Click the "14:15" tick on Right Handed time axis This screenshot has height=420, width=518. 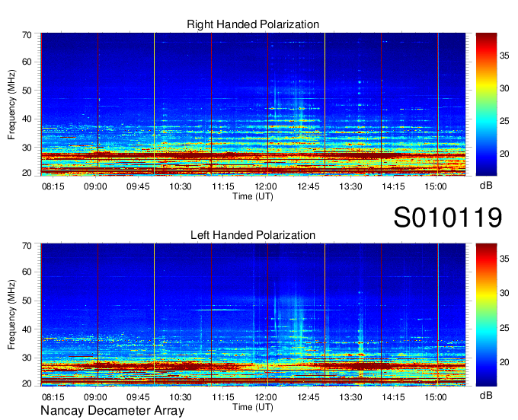click(x=394, y=186)
